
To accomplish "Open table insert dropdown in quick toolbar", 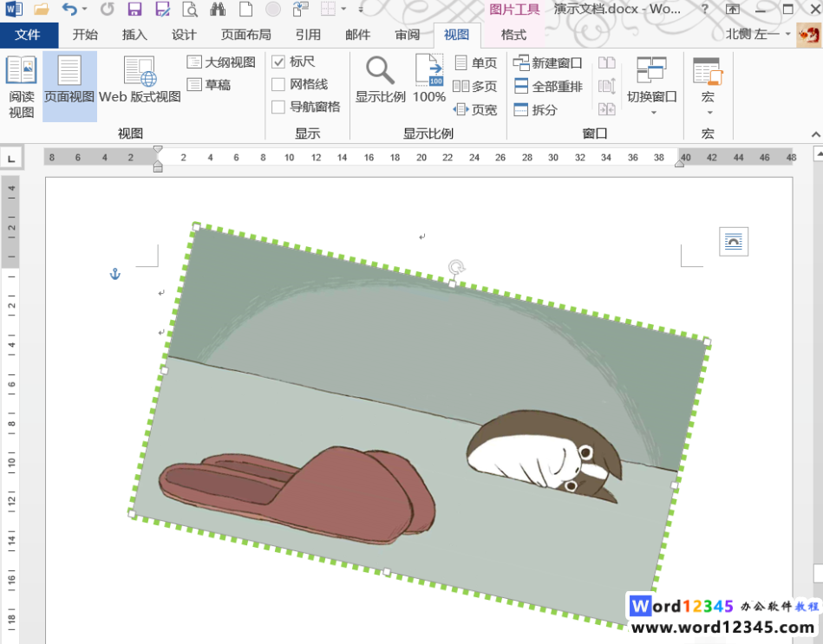I will point(343,9).
